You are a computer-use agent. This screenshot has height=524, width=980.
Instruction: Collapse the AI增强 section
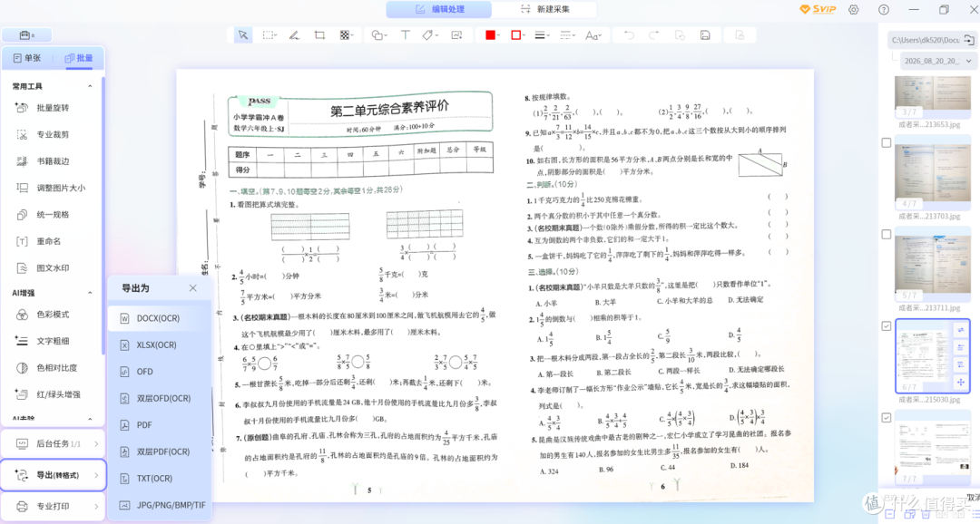pyautogui.click(x=90, y=292)
